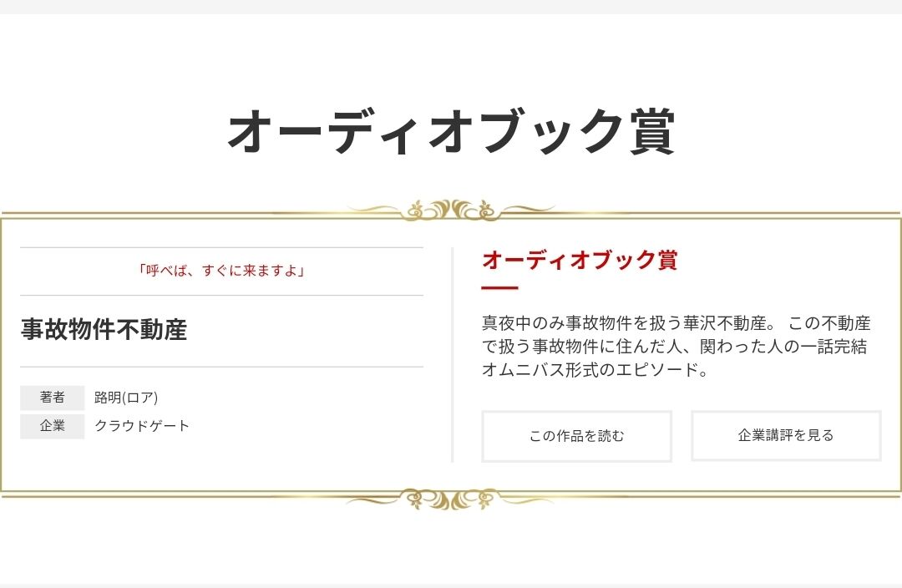
Task: Click the red オーディオブック賞 subheading
Action: click(580, 260)
